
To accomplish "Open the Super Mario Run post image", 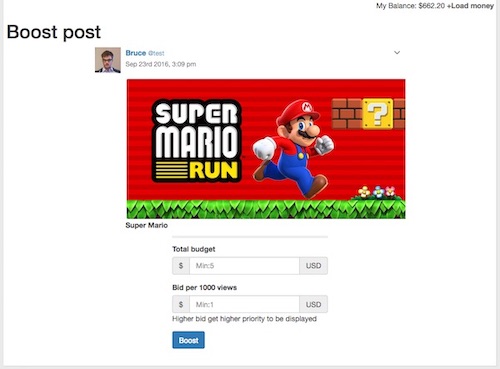I will tap(266, 149).
